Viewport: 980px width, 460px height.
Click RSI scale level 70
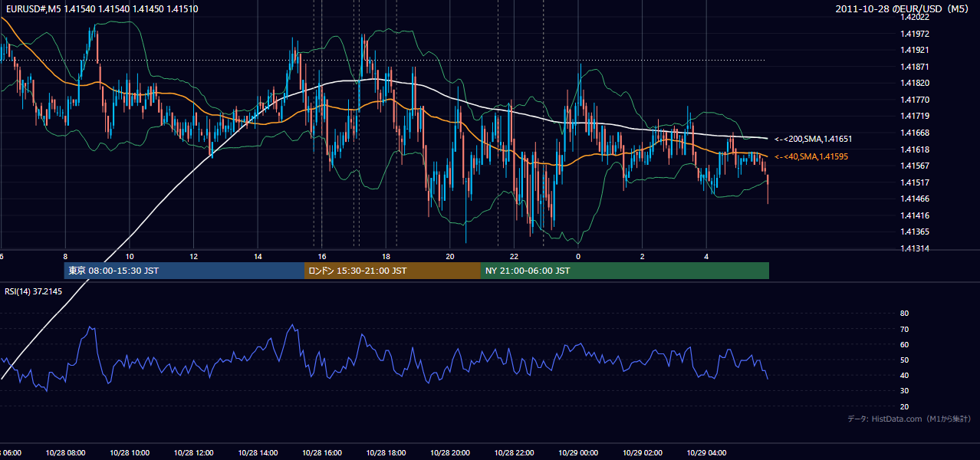(904, 329)
